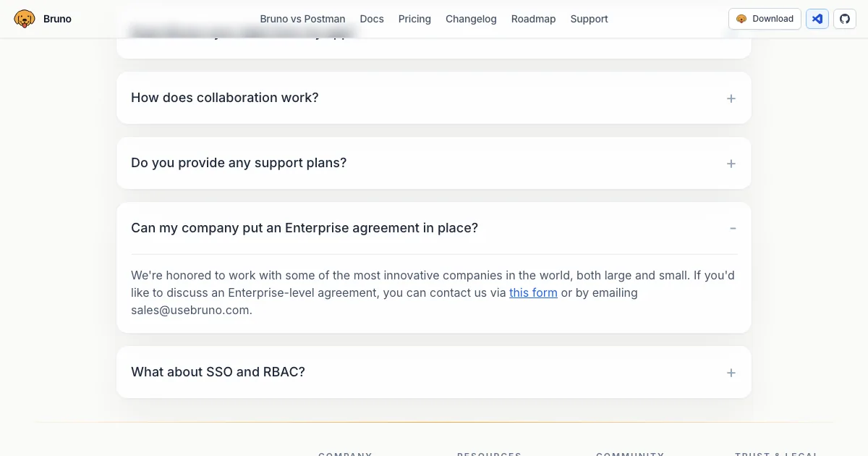Open the Pricing page
868x456 pixels.
click(414, 19)
